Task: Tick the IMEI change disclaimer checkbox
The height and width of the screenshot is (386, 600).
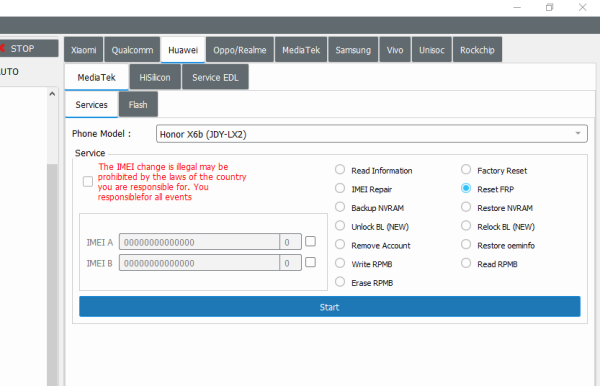Action: click(x=88, y=181)
